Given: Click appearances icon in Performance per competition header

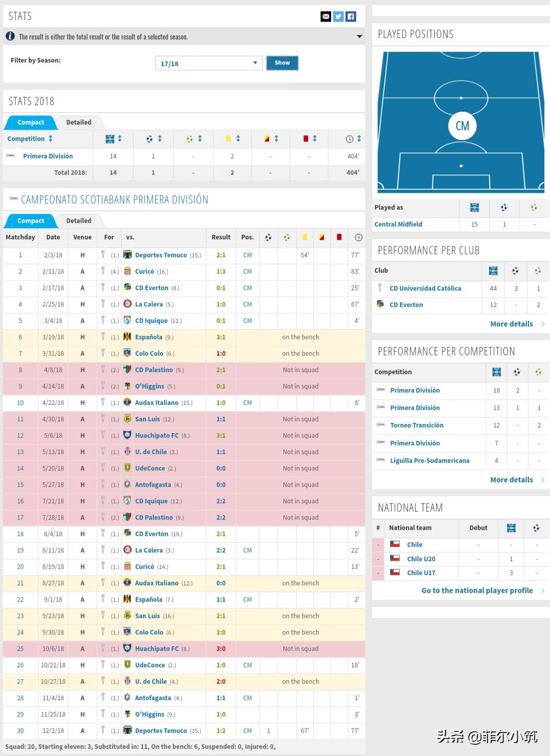Looking at the screenshot, I should click(496, 372).
